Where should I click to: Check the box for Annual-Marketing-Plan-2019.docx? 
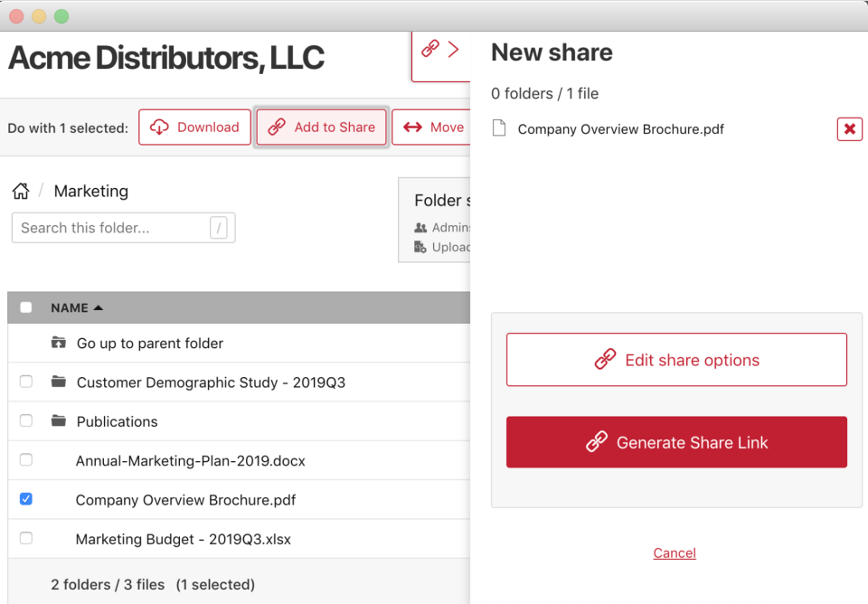[x=25, y=460]
